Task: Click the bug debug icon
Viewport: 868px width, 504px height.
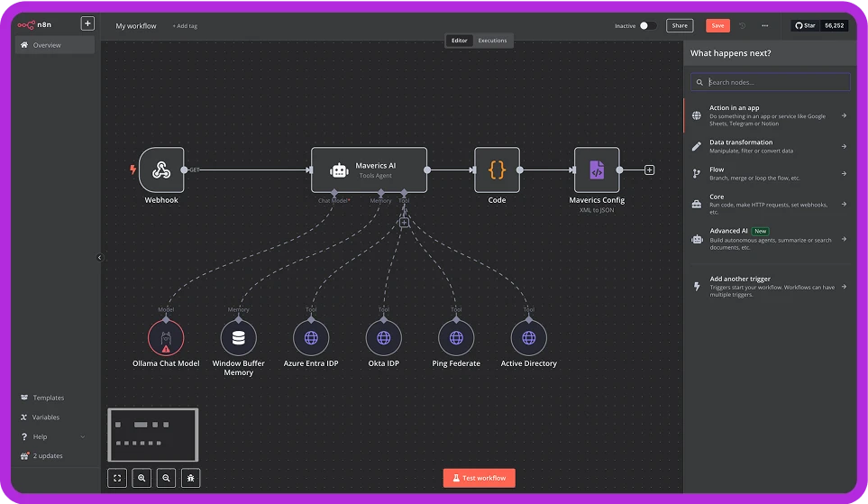Action: click(190, 478)
